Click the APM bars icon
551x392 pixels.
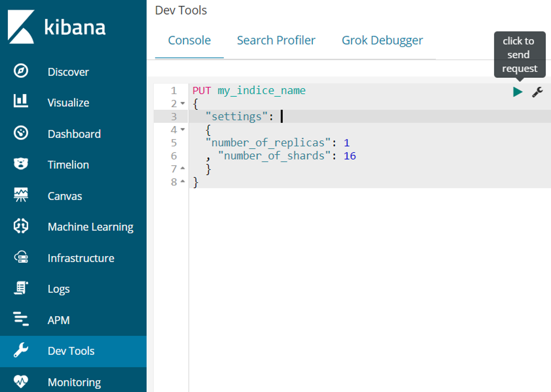pos(21,319)
